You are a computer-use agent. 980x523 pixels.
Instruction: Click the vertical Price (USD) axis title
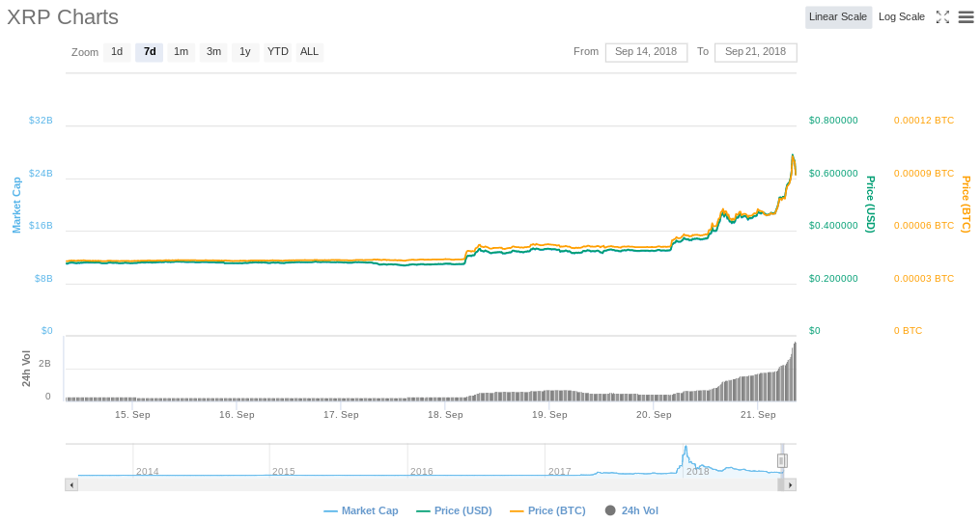click(x=870, y=205)
